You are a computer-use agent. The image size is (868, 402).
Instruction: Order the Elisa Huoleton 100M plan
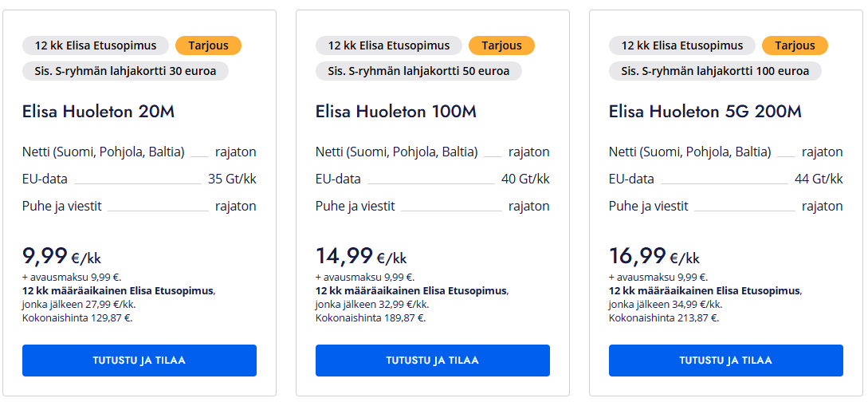[433, 361]
